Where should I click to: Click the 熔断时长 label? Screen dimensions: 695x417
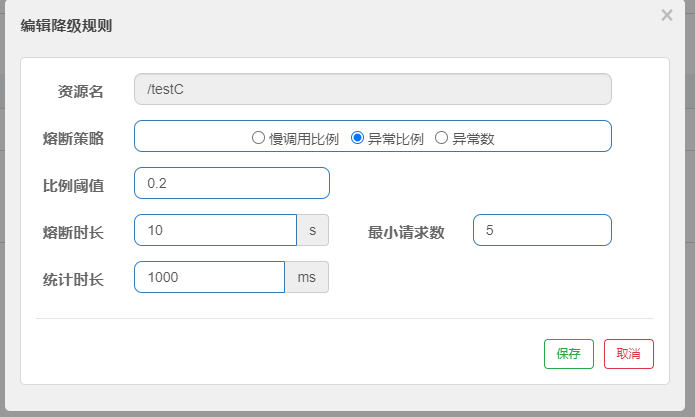coord(74,232)
